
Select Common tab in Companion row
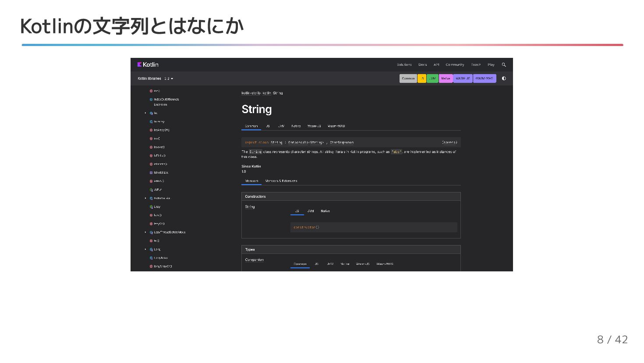click(x=300, y=264)
